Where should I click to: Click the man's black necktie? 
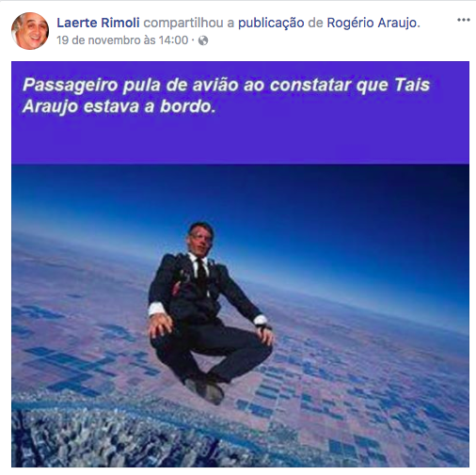tap(201, 271)
